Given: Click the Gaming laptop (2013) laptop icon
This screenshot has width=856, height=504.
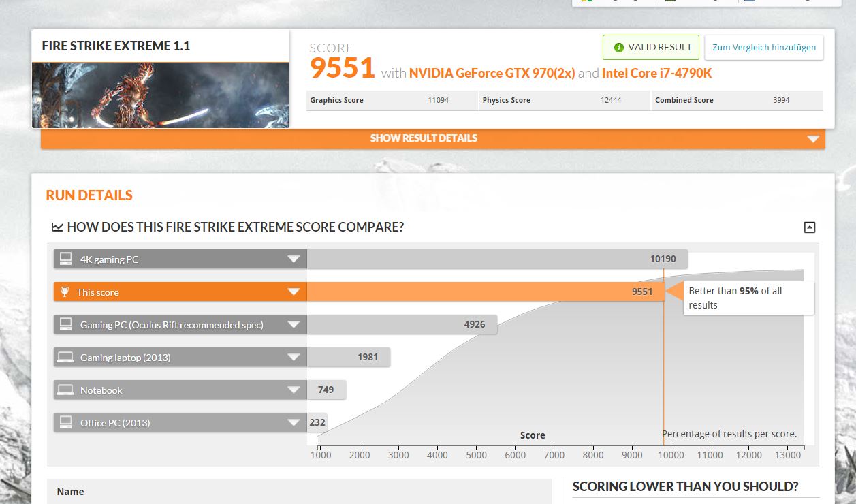Looking at the screenshot, I should 65,357.
